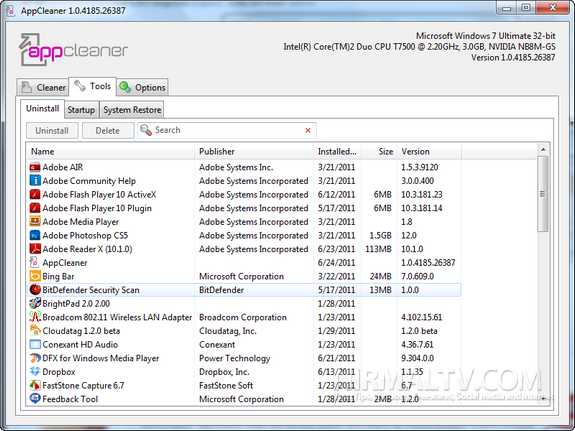Viewport: 575px width, 431px height.
Task: Open the Options tab
Action: coord(143,87)
